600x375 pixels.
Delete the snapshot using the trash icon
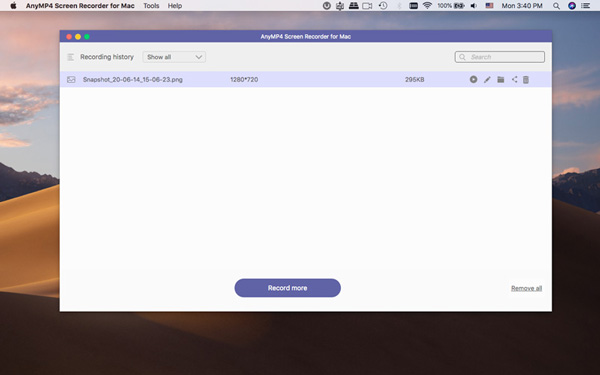526,79
